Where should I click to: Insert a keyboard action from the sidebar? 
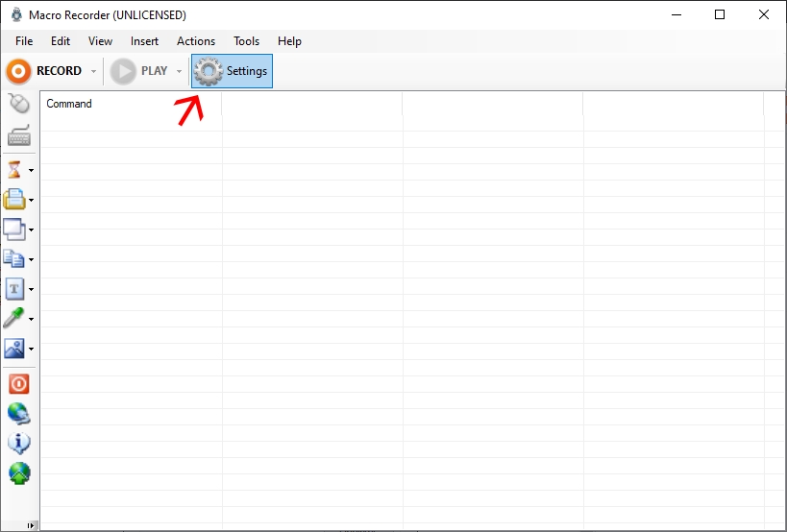pyautogui.click(x=19, y=135)
